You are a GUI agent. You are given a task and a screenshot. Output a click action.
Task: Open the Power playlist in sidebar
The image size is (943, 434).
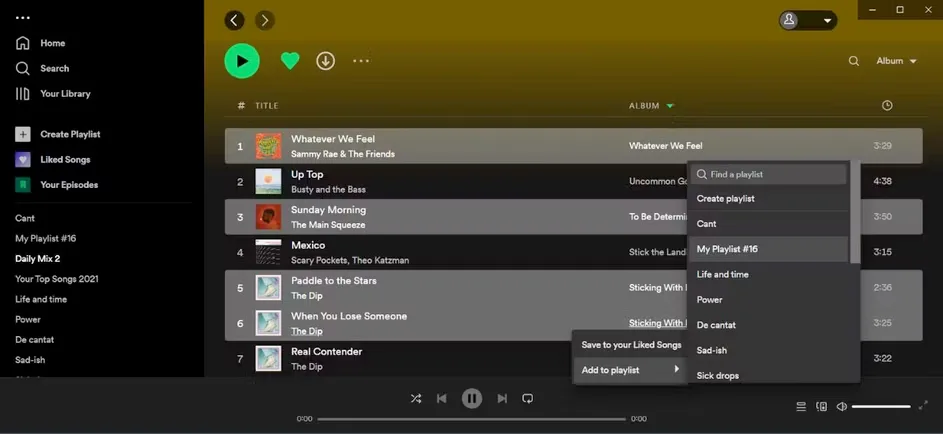(28, 320)
